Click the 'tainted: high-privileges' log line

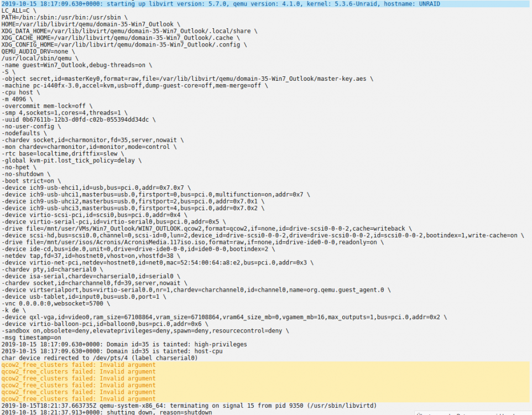click(x=124, y=343)
